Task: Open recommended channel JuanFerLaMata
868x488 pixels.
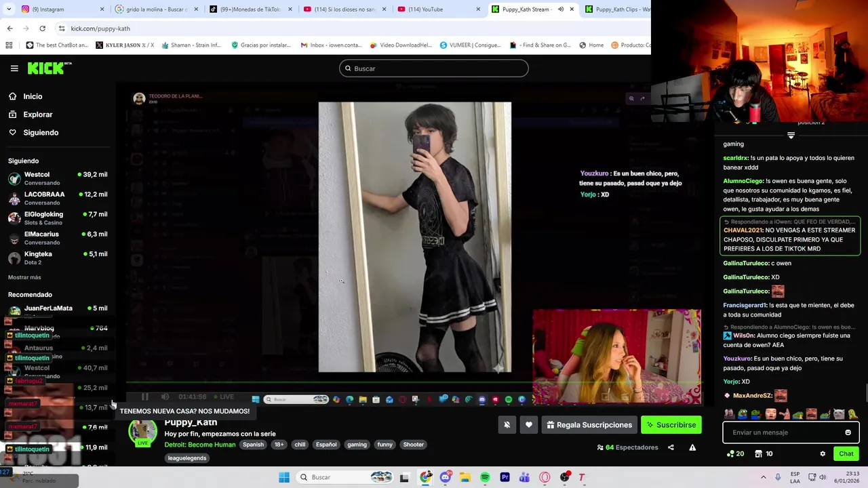Action: pyautogui.click(x=58, y=310)
